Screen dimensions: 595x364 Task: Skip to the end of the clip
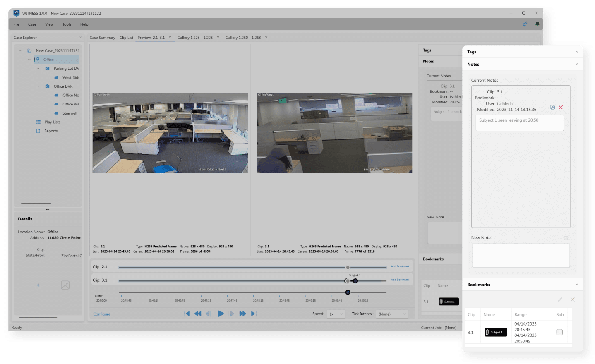[254, 314]
